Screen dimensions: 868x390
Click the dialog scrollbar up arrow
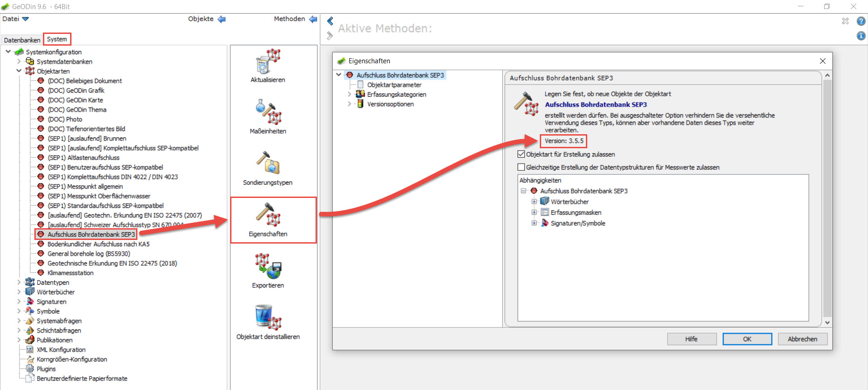click(827, 75)
